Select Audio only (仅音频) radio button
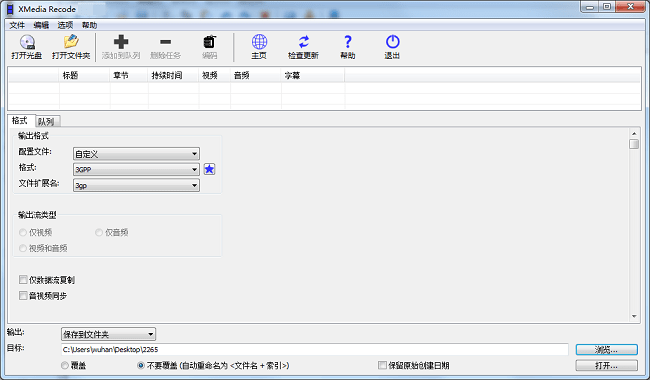The width and height of the screenshot is (650, 380). click(99, 232)
